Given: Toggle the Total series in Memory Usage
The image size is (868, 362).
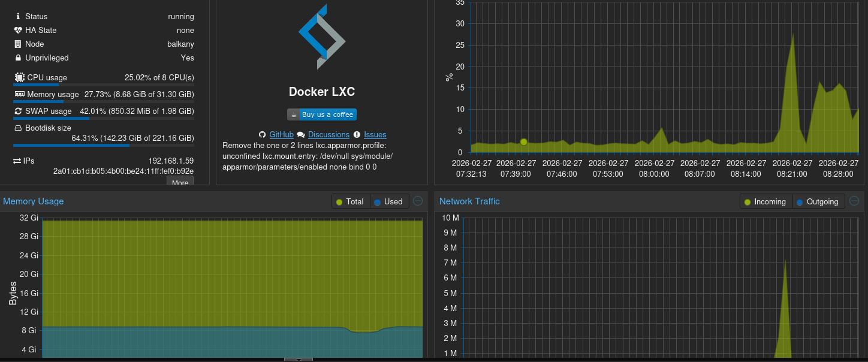Looking at the screenshot, I should click(x=351, y=202).
